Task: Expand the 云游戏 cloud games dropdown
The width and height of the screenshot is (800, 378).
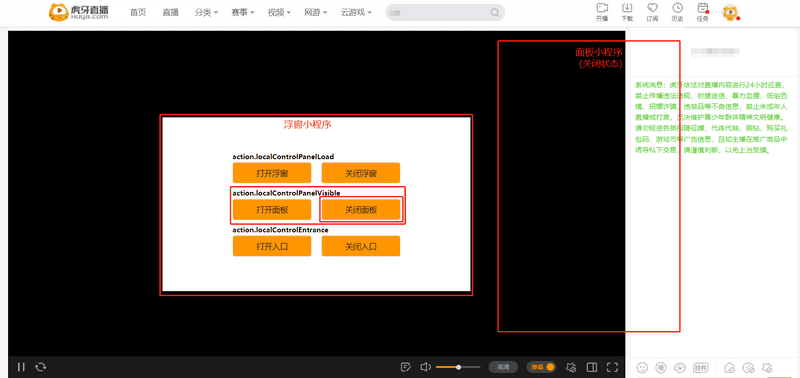Action: pos(356,12)
